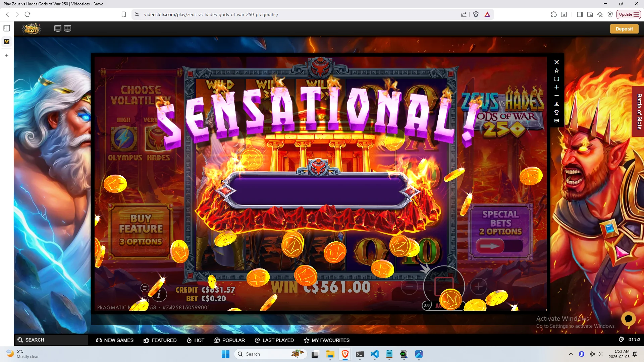
Task: Open browser extensions puzzle icon
Action: (554, 14)
